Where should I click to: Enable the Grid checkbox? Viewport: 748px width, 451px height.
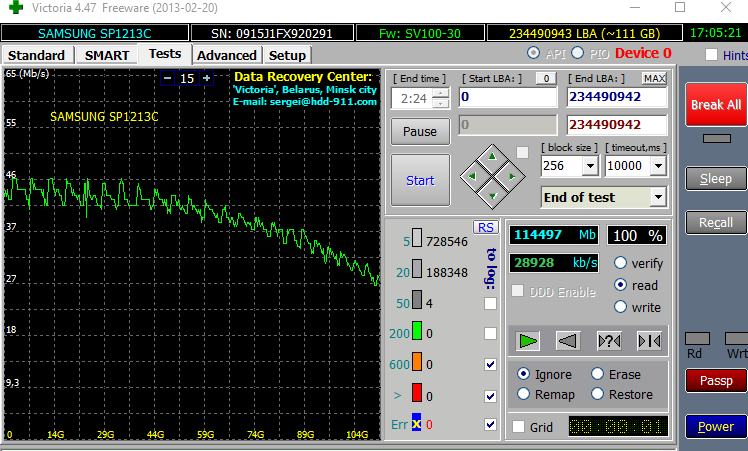pyautogui.click(x=518, y=427)
